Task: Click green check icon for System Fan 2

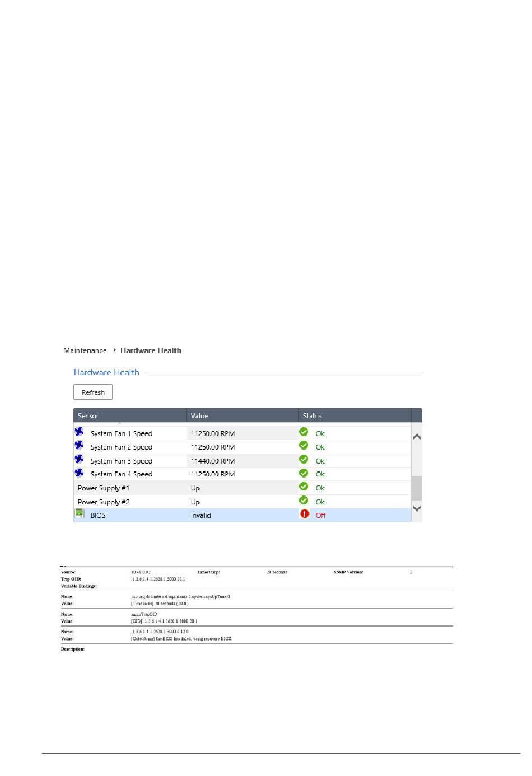Action: click(304, 446)
